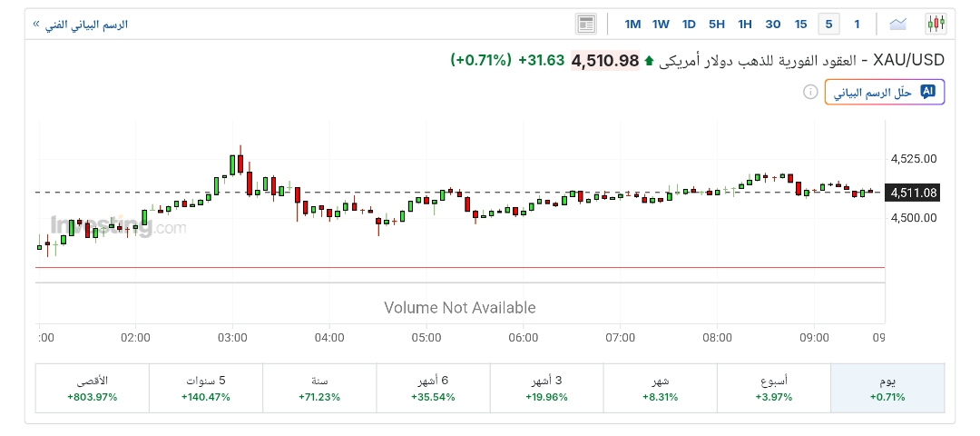This screenshot has height=436, width=980.
Task: Click the info icon beside AI button
Action: click(x=810, y=92)
